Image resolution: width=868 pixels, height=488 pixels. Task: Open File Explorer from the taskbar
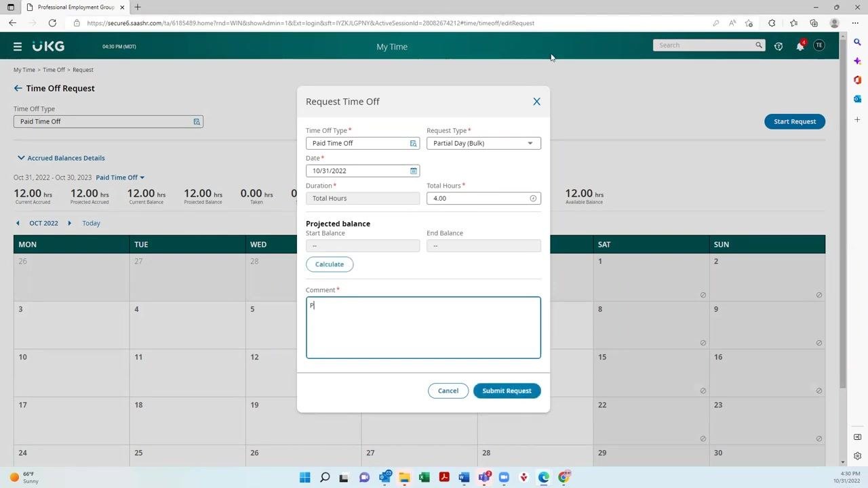click(x=404, y=477)
